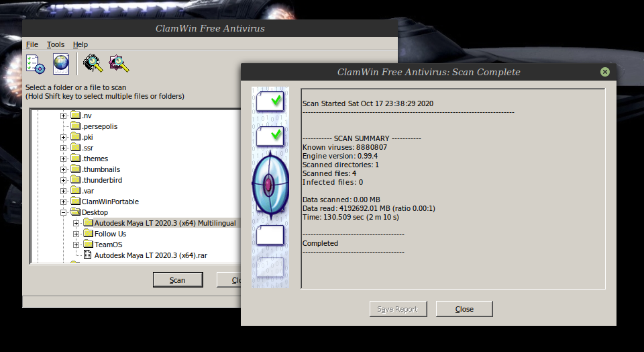Click the Update virus database globe icon
This screenshot has height=352, width=644.
point(61,64)
